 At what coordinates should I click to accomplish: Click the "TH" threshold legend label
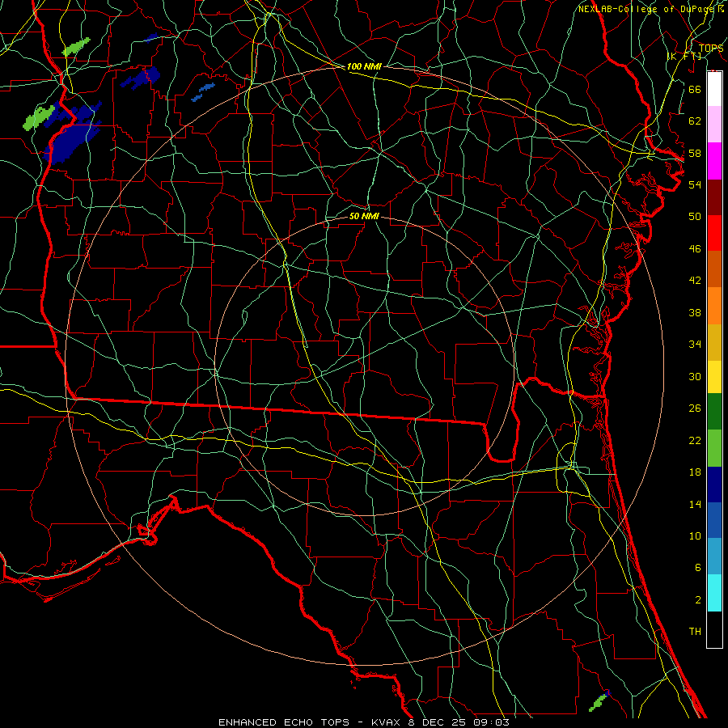[x=695, y=632]
